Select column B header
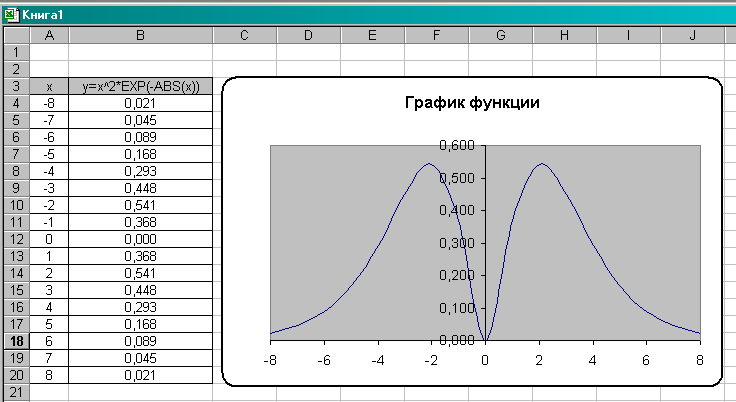Image resolution: width=736 pixels, height=402 pixels. point(140,35)
